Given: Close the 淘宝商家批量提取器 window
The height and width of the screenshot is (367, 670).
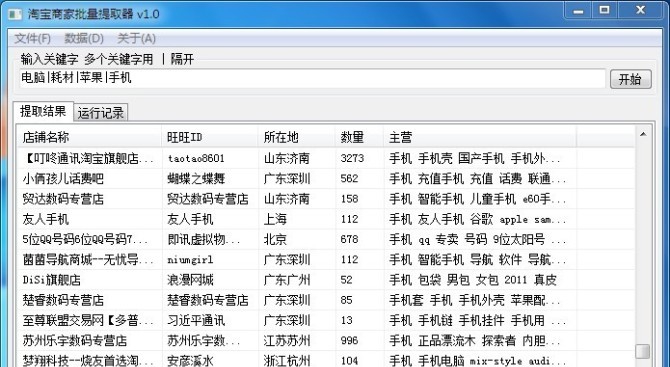Looking at the screenshot, I should [x=640, y=10].
